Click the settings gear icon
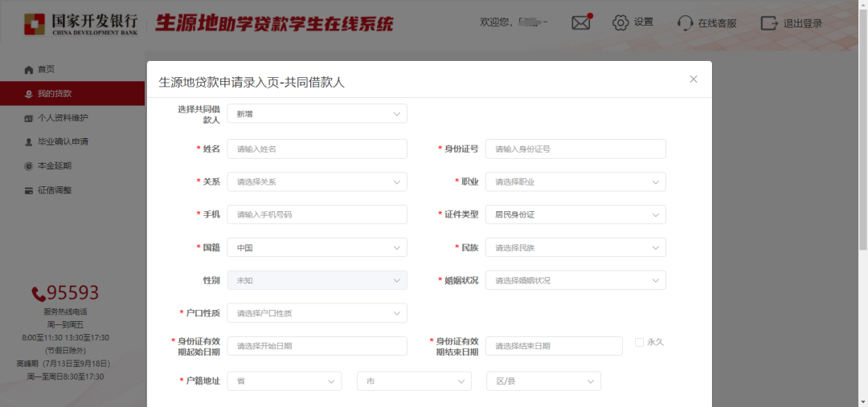 click(620, 22)
